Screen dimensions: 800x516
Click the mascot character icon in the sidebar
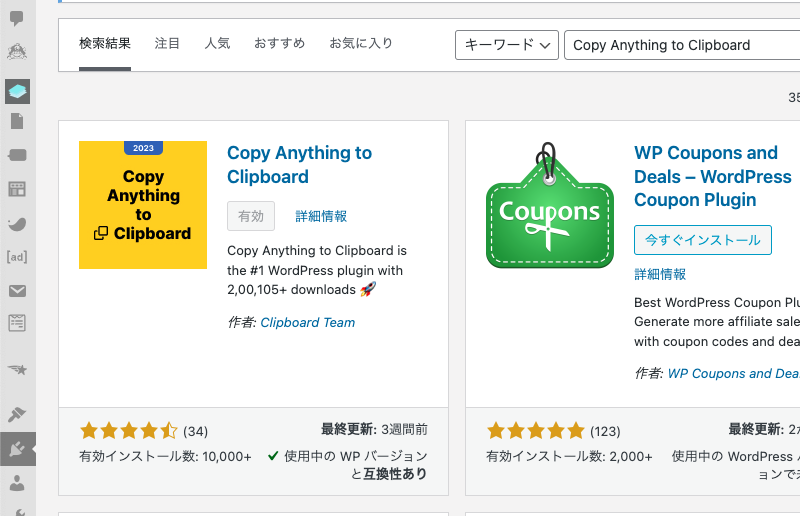(17, 51)
